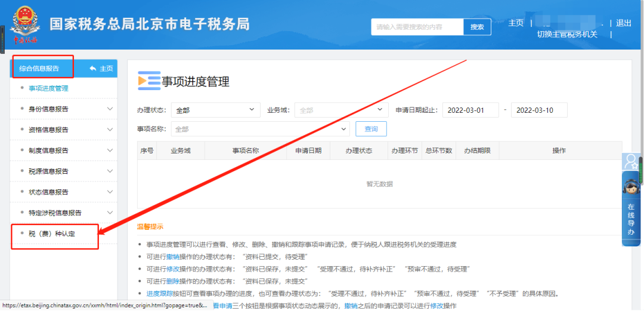Expand 身份信息报告 menu

[64, 109]
